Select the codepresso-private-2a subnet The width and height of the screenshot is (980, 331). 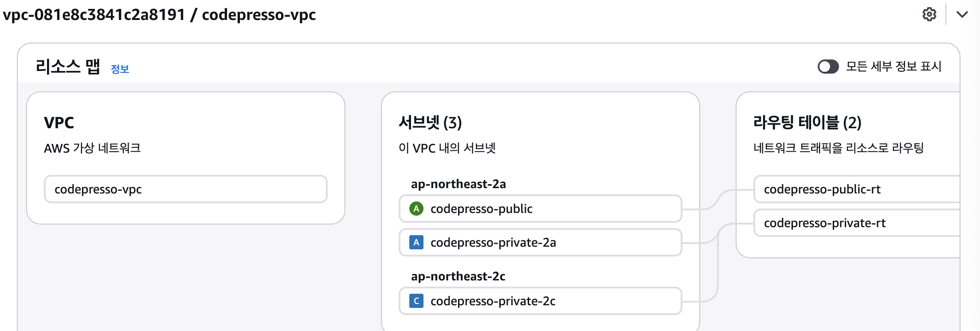click(x=540, y=242)
